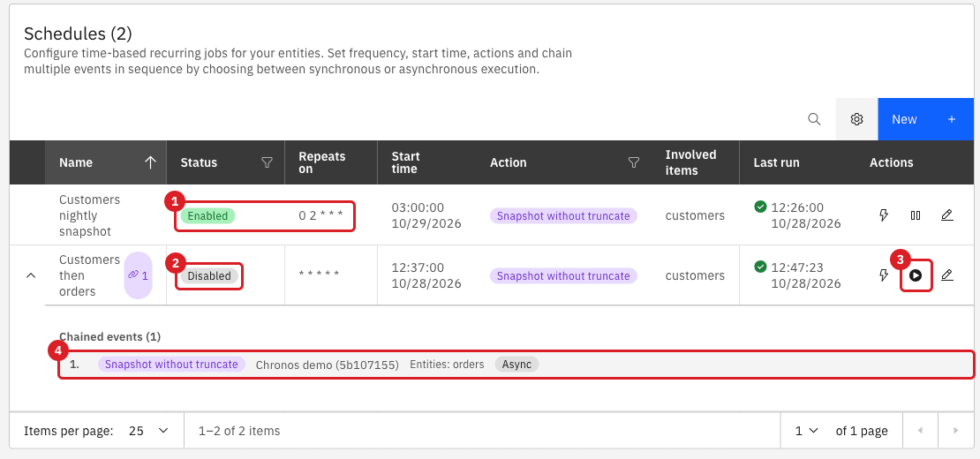This screenshot has height=459, width=980.
Task: Click the cron value 0 2 * * *
Action: tap(320, 215)
